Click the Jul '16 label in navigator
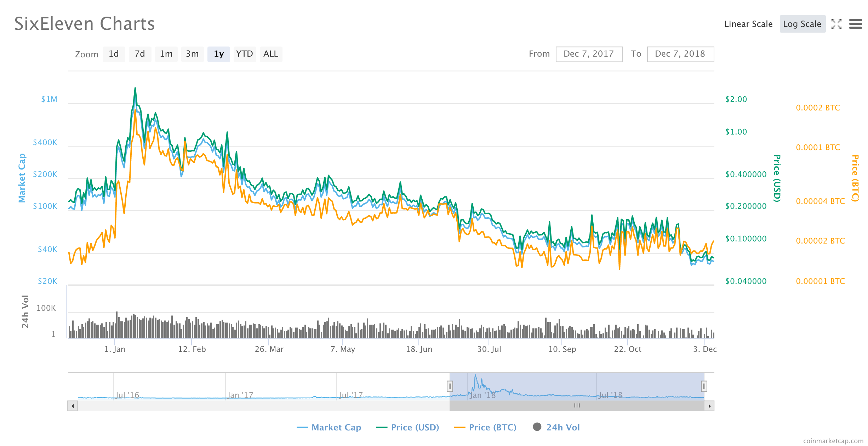The height and width of the screenshot is (446, 868). 127,395
